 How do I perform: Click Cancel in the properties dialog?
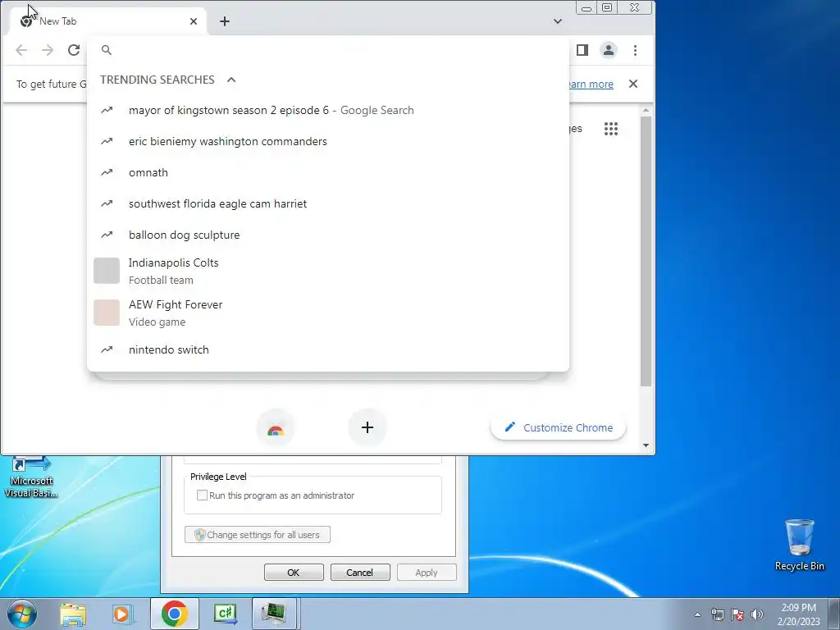(x=360, y=572)
